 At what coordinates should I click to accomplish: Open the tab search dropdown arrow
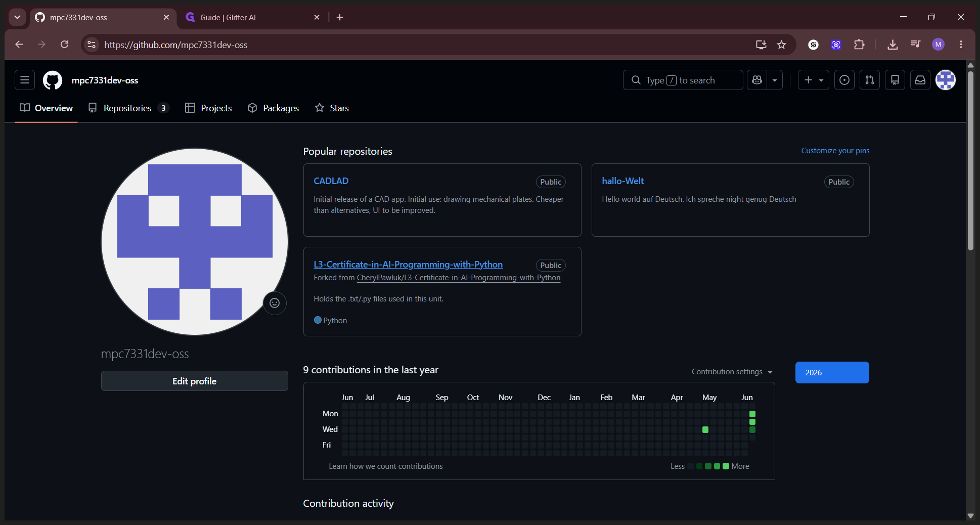(17, 17)
